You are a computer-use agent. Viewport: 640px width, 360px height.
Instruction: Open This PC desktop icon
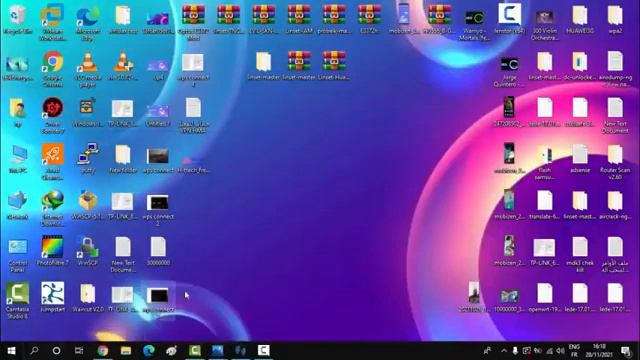[x=18, y=159]
